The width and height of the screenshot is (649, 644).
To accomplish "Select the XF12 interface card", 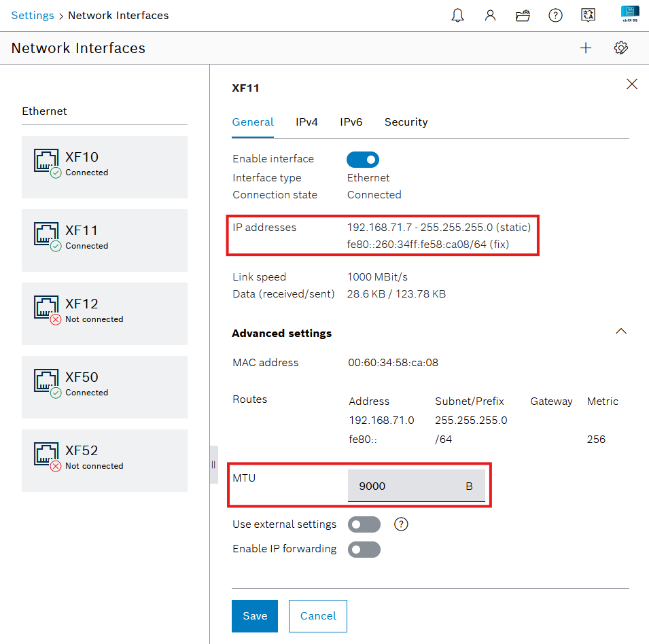I will tap(104, 314).
